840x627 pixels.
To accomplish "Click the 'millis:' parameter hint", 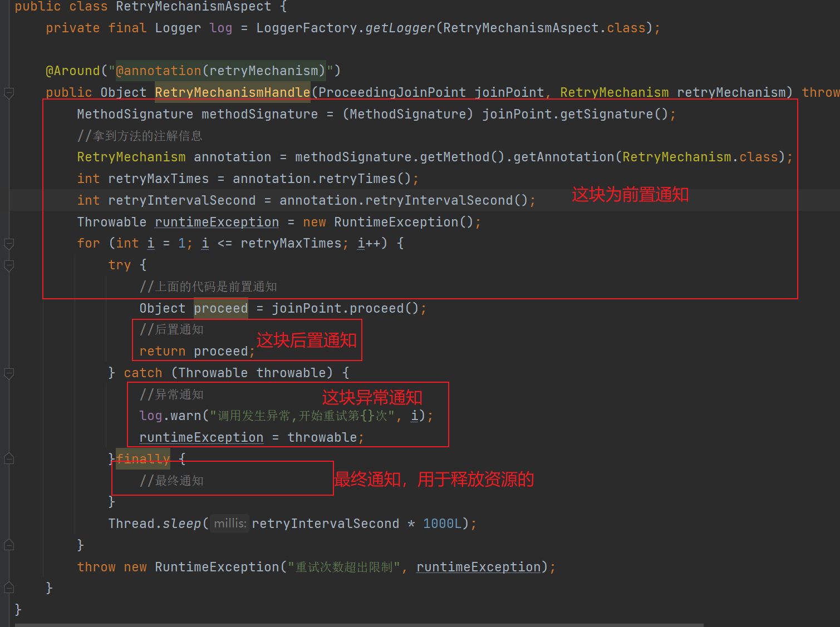I will (x=230, y=524).
